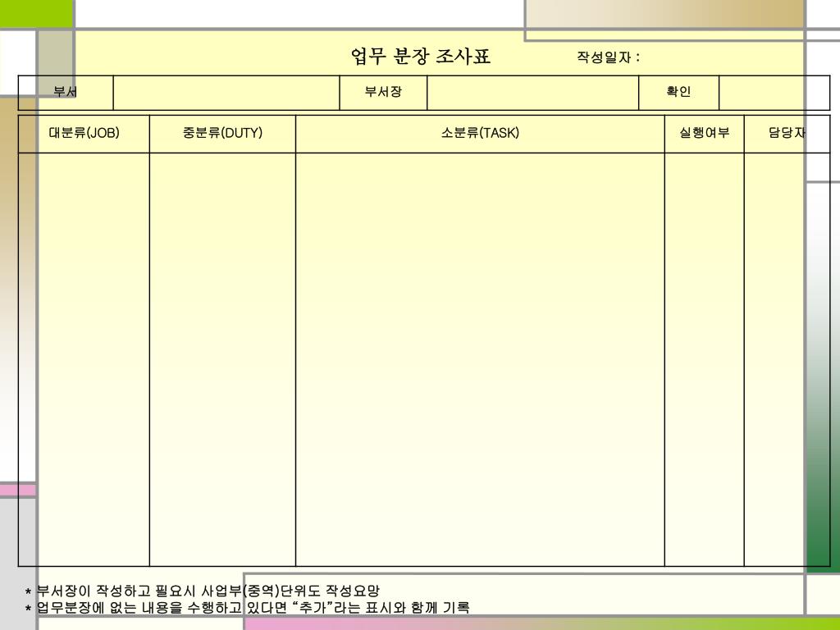The height and width of the screenshot is (630, 840).
Task: Click the blank cell under '담당자'
Action: click(x=787, y=359)
